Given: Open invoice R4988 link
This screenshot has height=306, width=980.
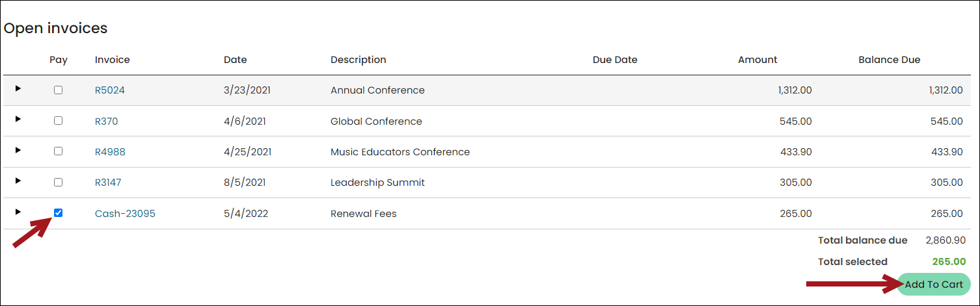Looking at the screenshot, I should 110,152.
